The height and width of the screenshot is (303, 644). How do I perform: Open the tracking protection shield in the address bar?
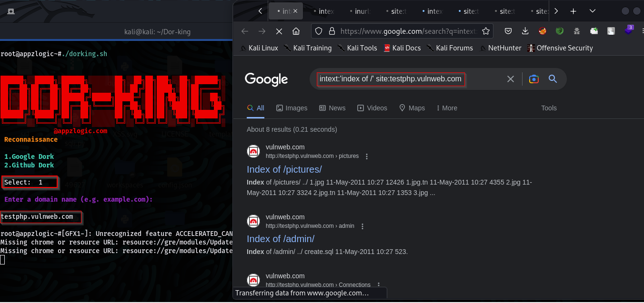pyautogui.click(x=319, y=31)
